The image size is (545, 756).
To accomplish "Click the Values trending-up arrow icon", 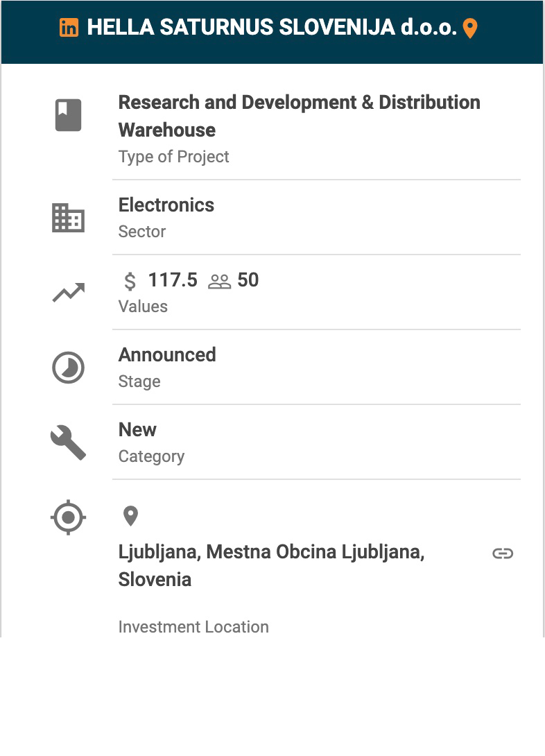I will [x=68, y=293].
